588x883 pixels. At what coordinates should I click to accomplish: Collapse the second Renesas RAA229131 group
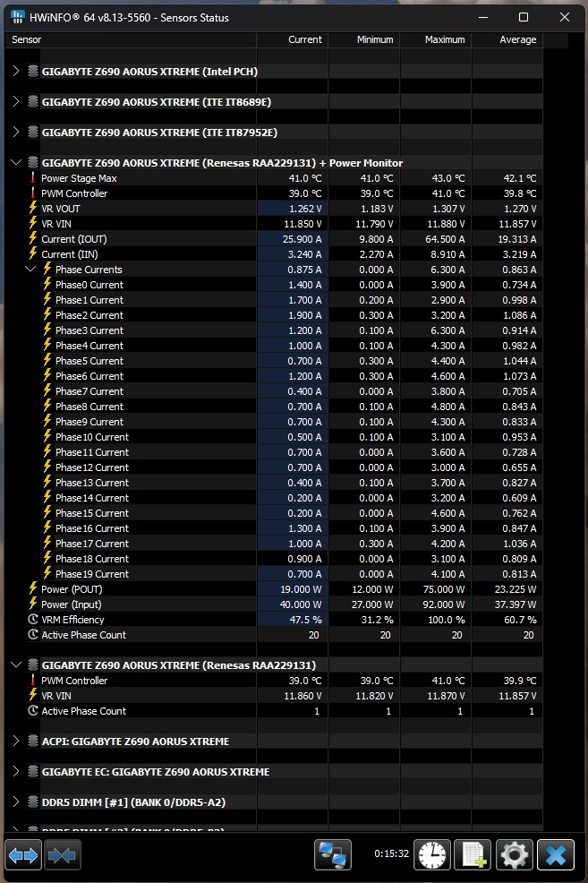pos(16,664)
